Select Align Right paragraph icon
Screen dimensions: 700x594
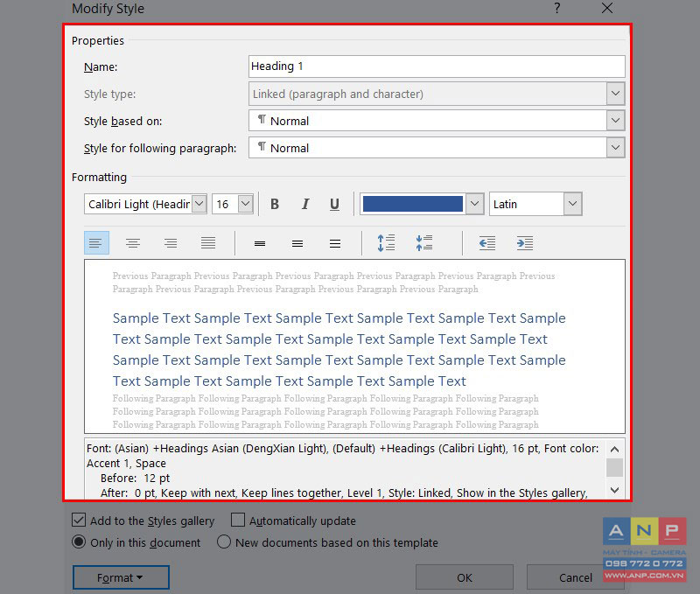(170, 243)
